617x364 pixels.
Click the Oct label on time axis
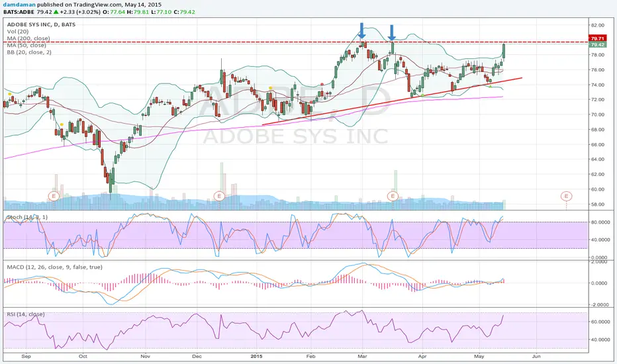point(83,357)
